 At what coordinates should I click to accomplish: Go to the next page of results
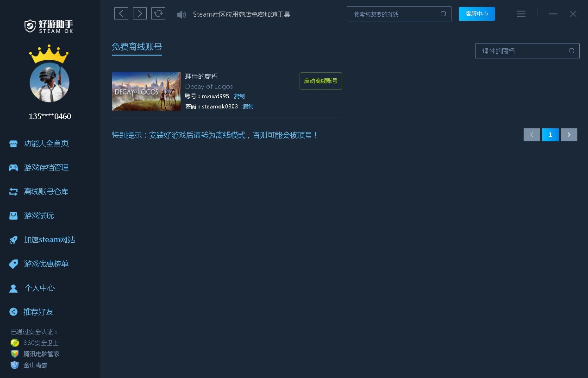[569, 135]
